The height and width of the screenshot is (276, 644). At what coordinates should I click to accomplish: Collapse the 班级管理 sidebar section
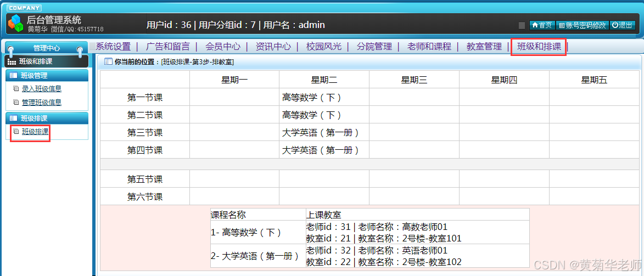point(47,75)
